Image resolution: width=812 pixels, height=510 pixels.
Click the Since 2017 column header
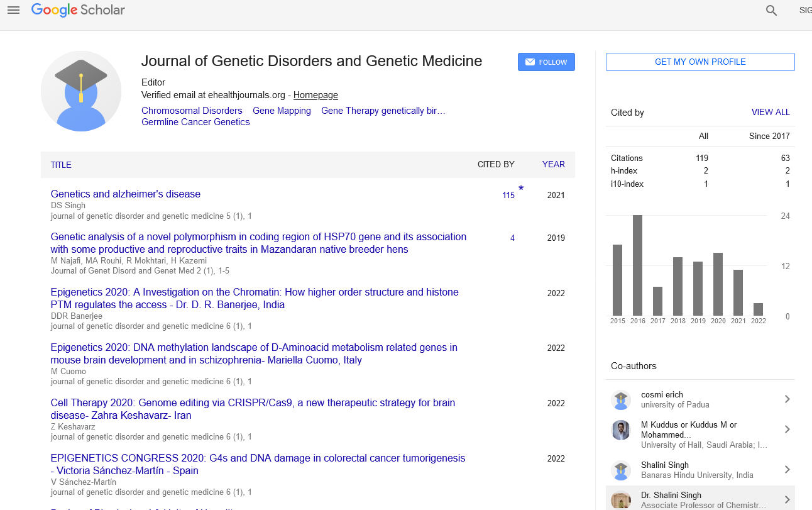pyautogui.click(x=769, y=136)
